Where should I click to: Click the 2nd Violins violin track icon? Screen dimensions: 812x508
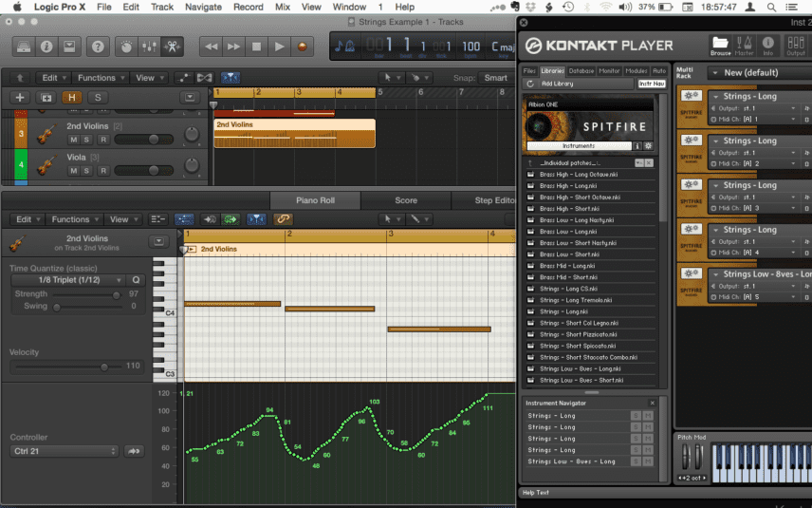pos(46,134)
